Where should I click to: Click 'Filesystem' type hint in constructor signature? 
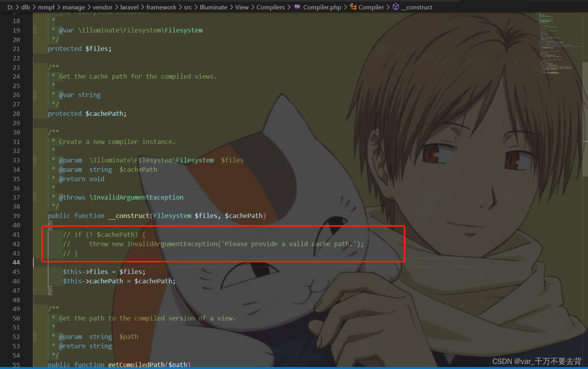click(x=172, y=216)
